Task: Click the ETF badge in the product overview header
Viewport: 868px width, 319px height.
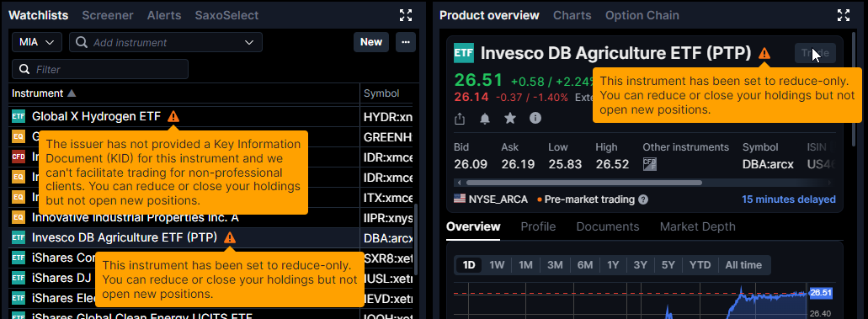Action: click(464, 53)
